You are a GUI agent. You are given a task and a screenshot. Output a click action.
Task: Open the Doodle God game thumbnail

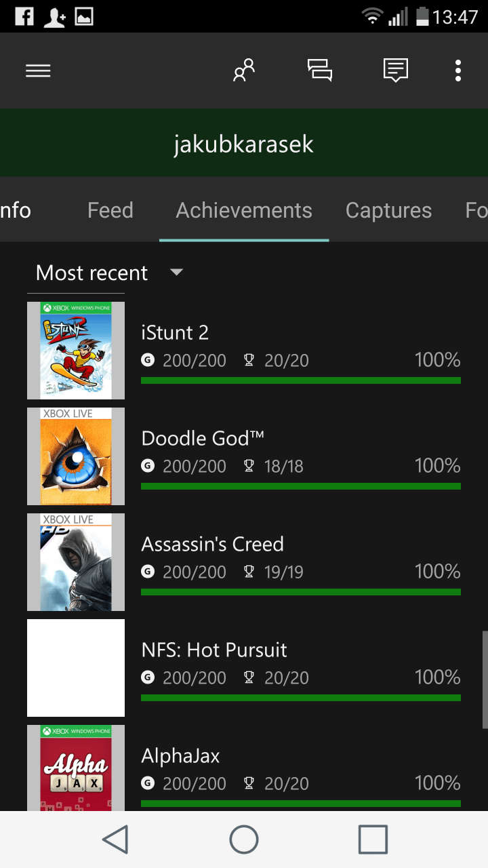[x=76, y=456]
